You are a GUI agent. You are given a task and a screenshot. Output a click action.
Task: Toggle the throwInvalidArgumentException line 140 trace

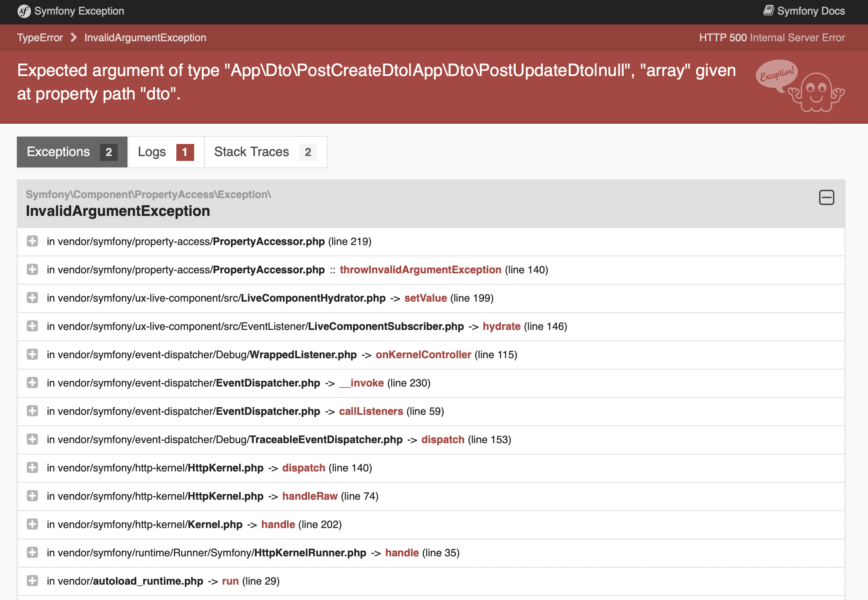(x=32, y=270)
